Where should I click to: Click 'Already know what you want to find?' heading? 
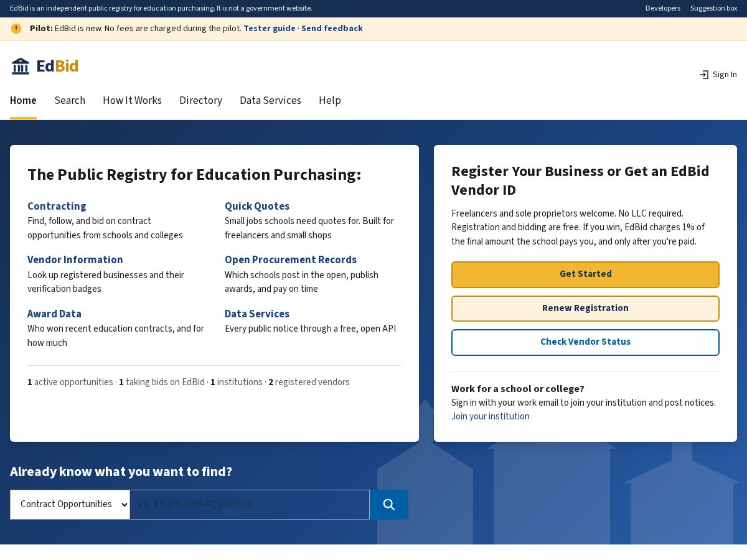point(121,472)
